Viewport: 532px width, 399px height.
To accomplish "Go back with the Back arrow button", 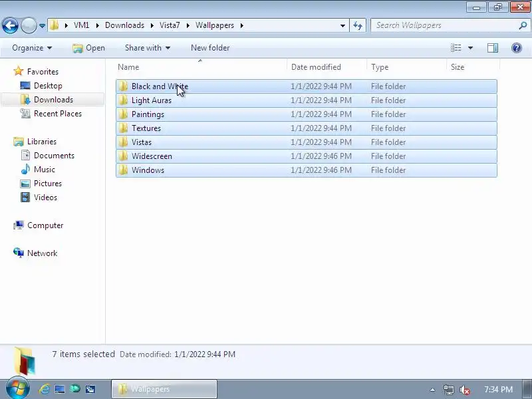I will 10,25.
